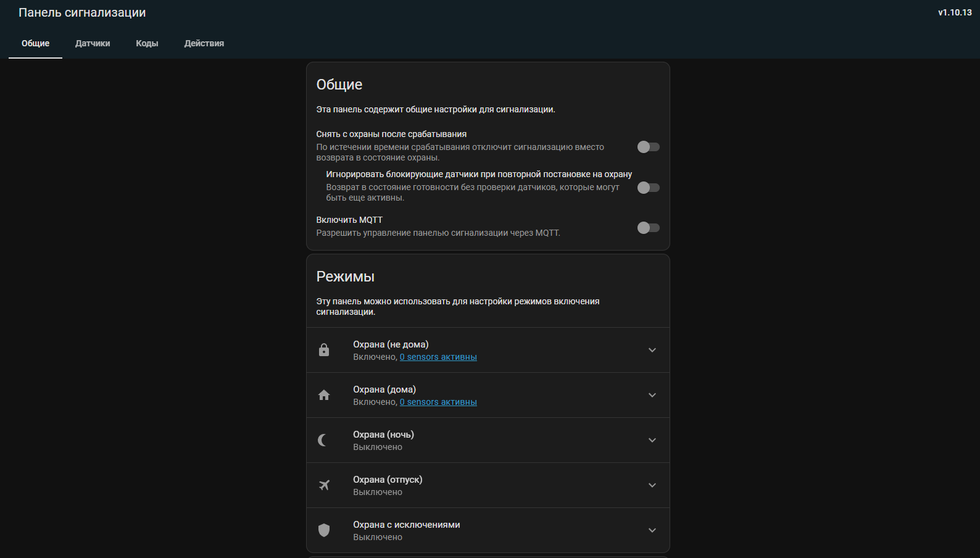
Task: Click the Режимы section heading
Action: [346, 277]
